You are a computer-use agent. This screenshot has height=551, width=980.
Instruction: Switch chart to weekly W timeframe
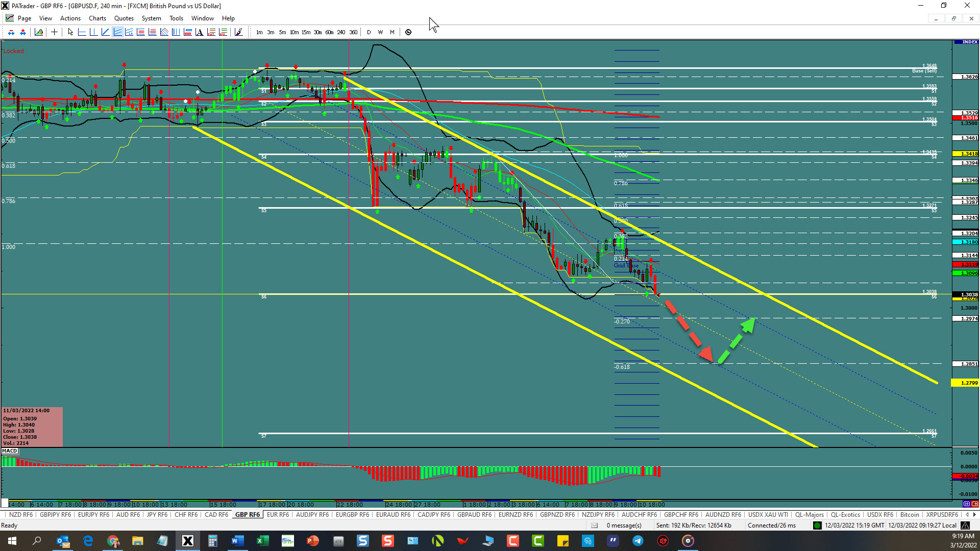380,32
